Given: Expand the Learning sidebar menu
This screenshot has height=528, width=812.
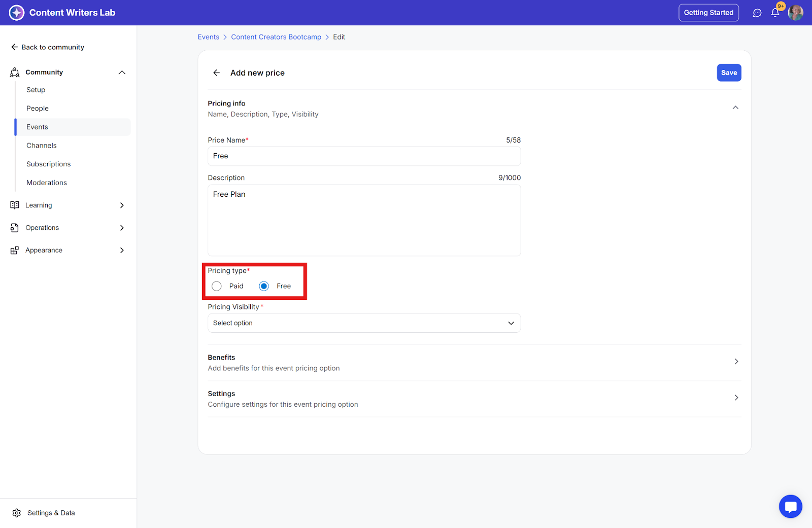Looking at the screenshot, I should pos(122,205).
